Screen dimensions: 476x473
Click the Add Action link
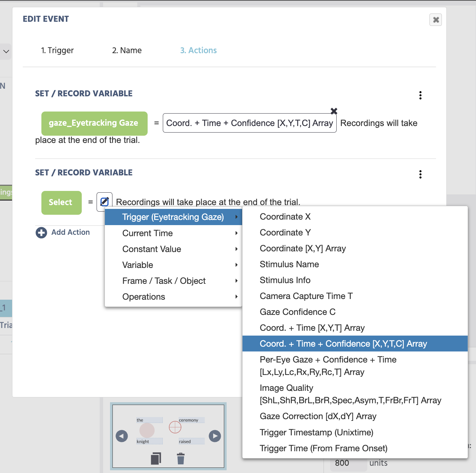coord(70,232)
